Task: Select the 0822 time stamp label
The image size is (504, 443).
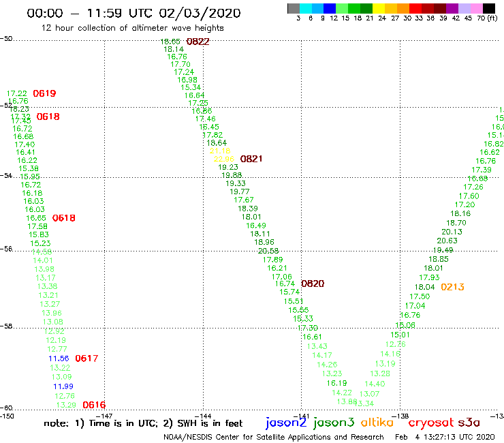Action: tap(198, 42)
